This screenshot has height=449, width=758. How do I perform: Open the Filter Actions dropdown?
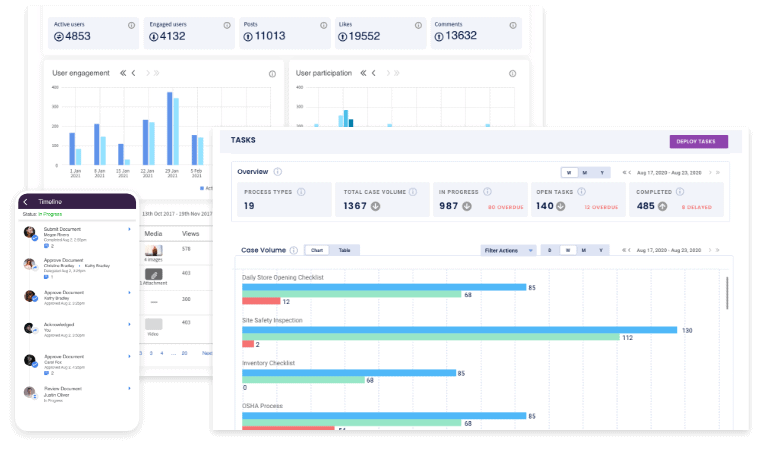508,250
